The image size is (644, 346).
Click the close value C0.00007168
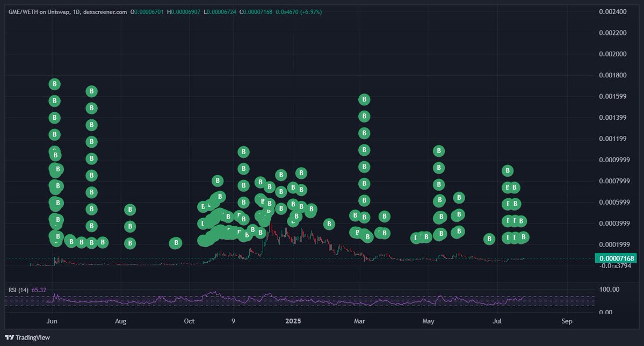pos(256,12)
